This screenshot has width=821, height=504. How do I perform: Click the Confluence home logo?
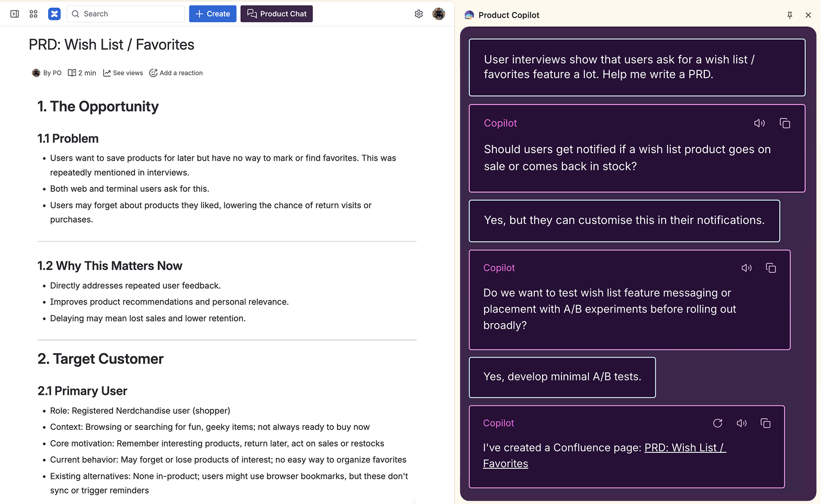[x=54, y=14]
